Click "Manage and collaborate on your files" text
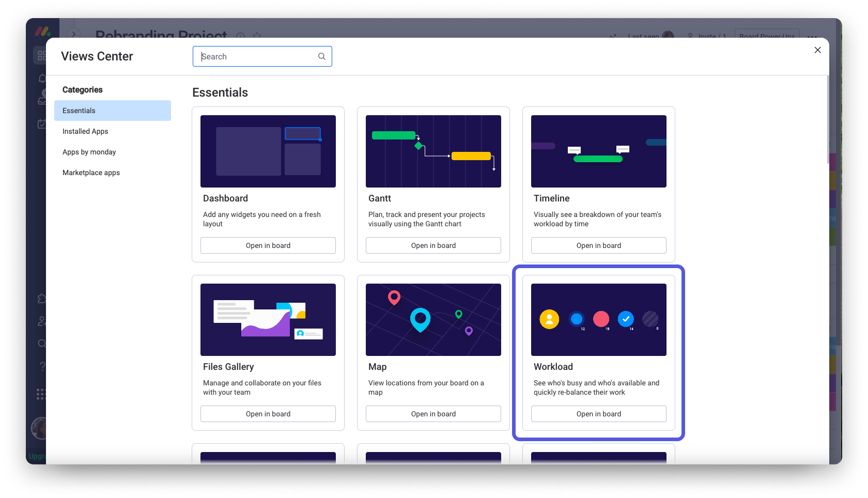 pos(262,387)
